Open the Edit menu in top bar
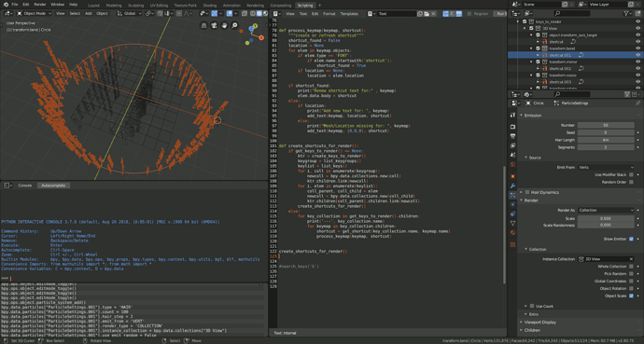 point(26,5)
